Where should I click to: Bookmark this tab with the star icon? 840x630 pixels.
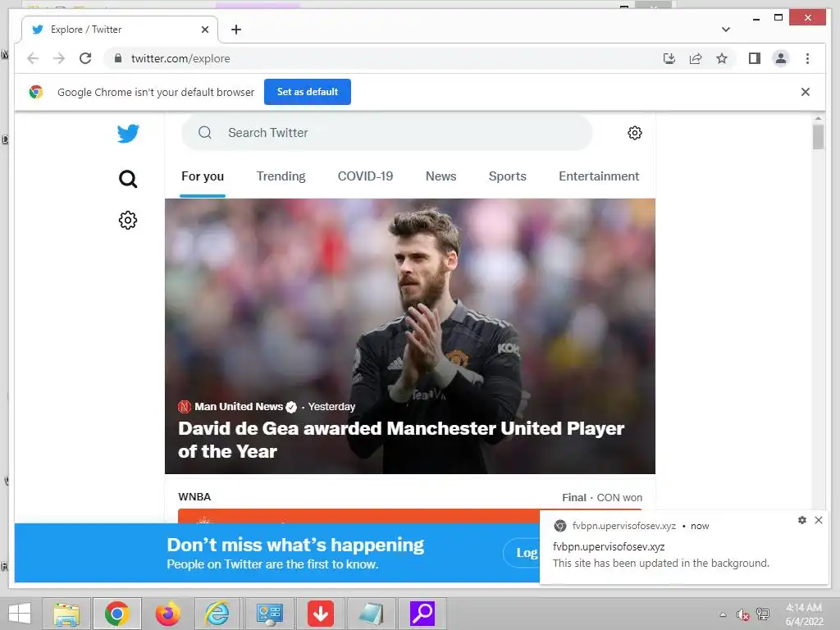722,58
